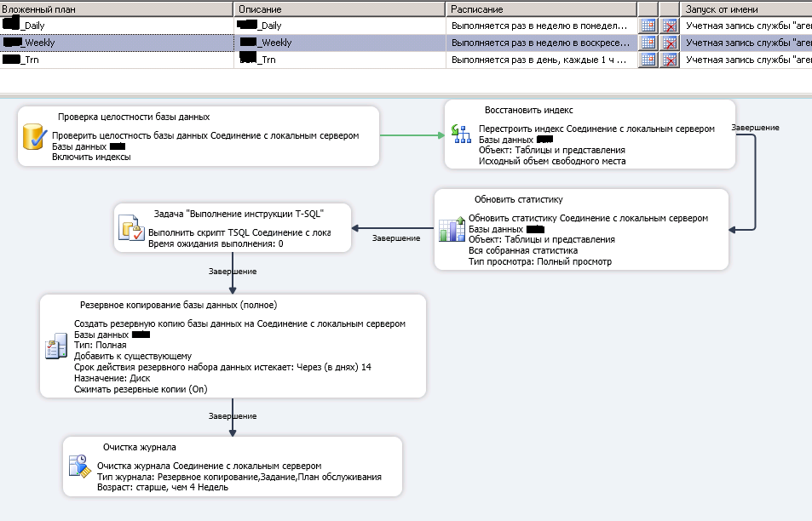Click the full database backup task icon
This screenshot has width=812, height=521.
click(56, 346)
